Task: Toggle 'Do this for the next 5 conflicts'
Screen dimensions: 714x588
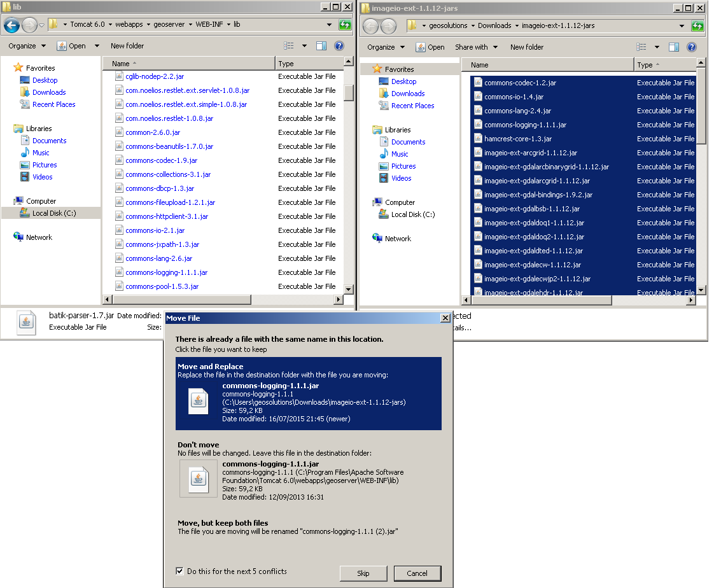Action: [180, 571]
